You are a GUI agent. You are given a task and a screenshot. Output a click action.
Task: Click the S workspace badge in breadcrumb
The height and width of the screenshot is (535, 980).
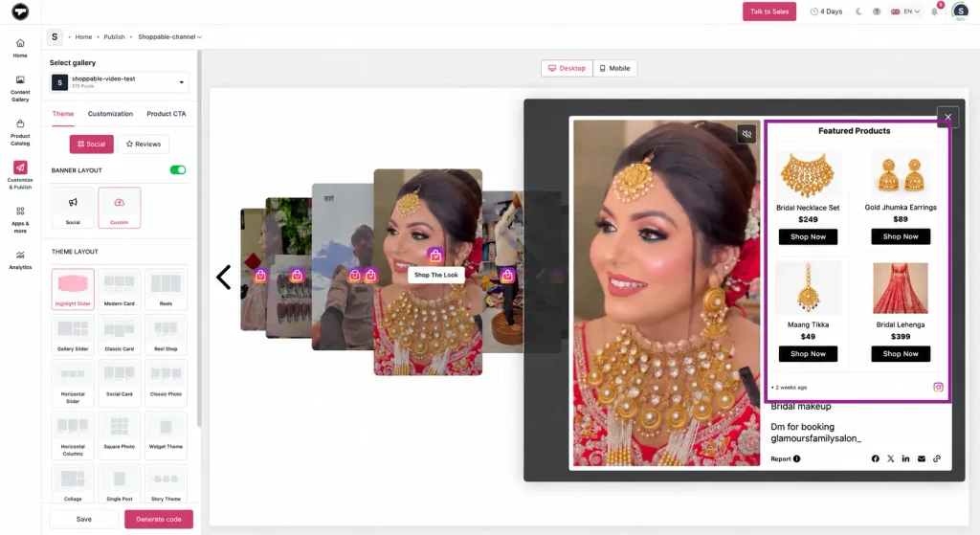point(55,37)
